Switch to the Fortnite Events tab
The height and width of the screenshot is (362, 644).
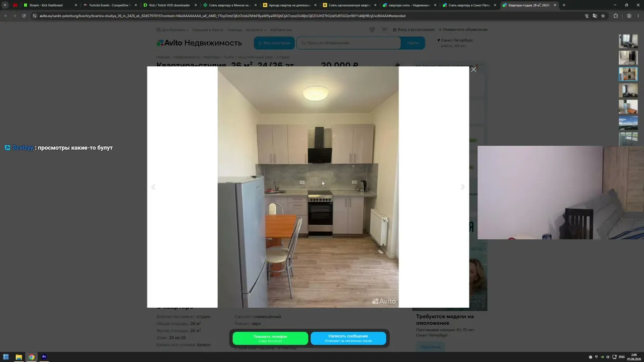pyautogui.click(x=110, y=5)
